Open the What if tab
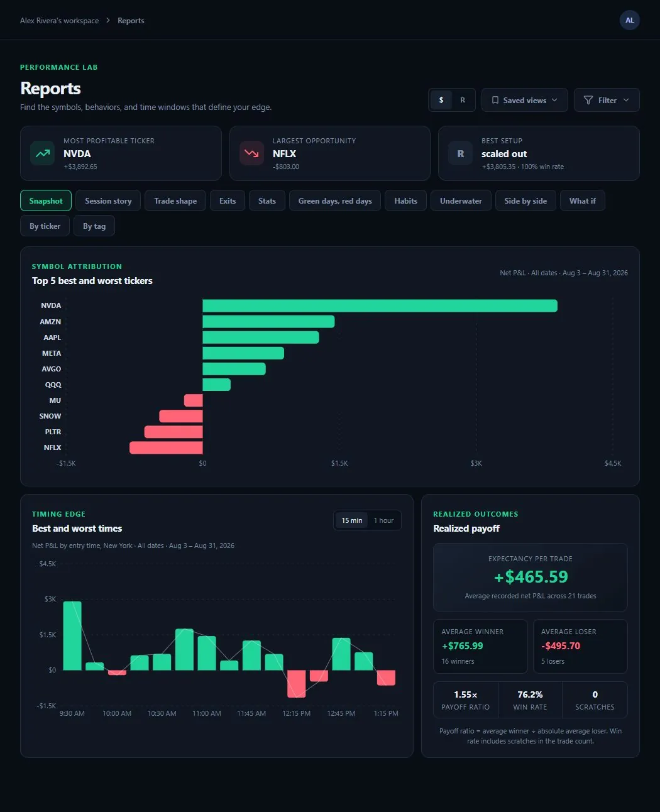Viewport: 660px width, 812px height. point(583,201)
